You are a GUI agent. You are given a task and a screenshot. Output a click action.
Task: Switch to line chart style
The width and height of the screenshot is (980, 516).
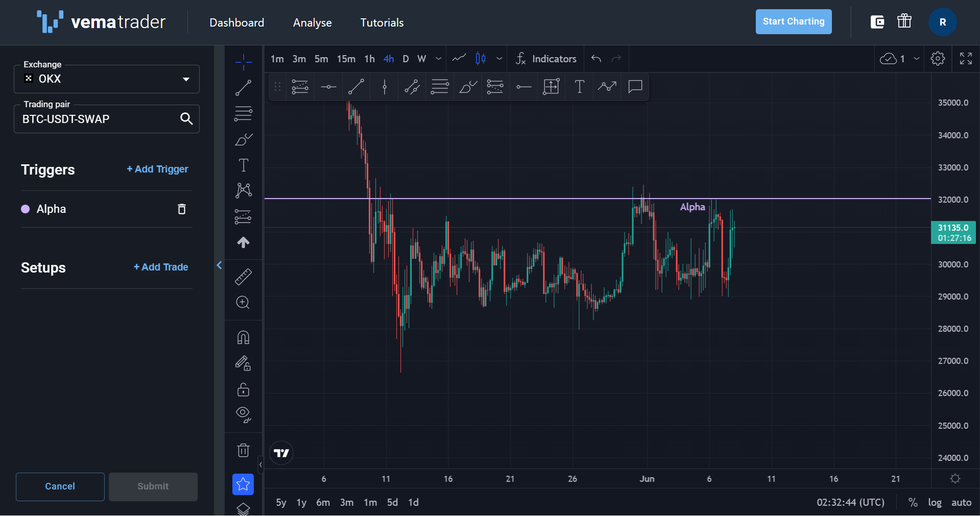459,59
